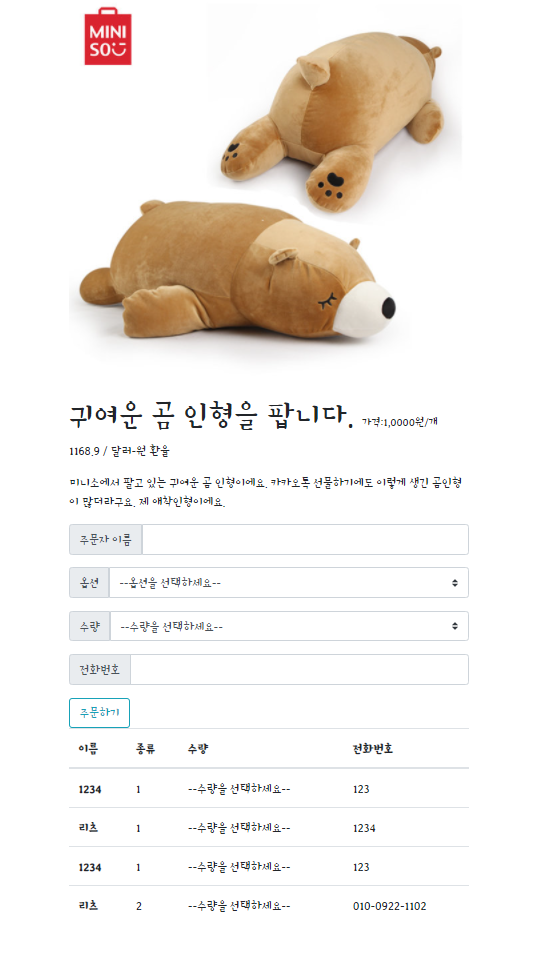534x954 pixels.
Task: Click the 종류 column header
Action: coord(145,748)
